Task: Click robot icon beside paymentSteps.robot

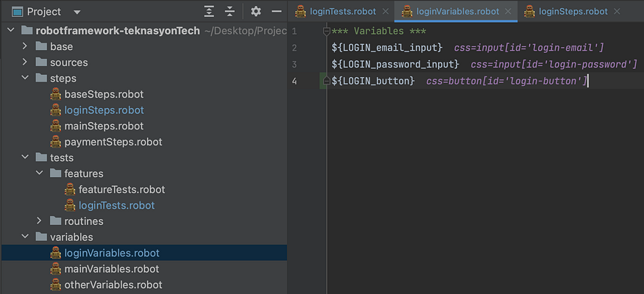Action: click(x=55, y=142)
